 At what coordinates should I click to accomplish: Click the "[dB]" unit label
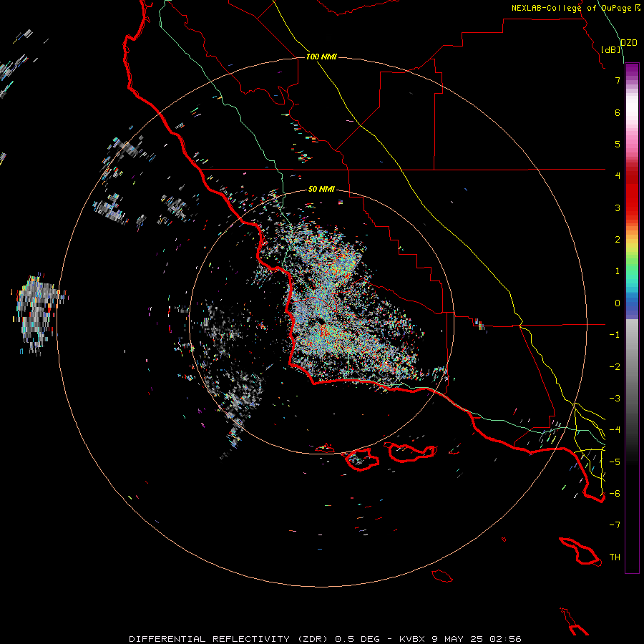(611, 49)
